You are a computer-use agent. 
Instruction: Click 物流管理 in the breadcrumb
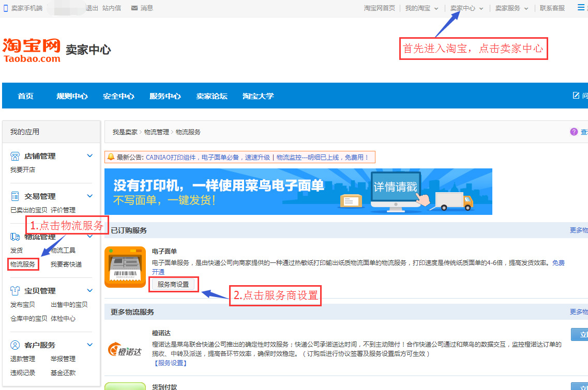(156, 132)
